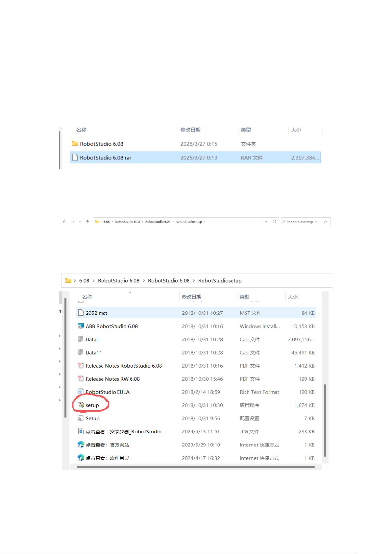Select the 2023/5/29 10:10 date cell
Viewport: 392px width, 554px height.
point(201,445)
